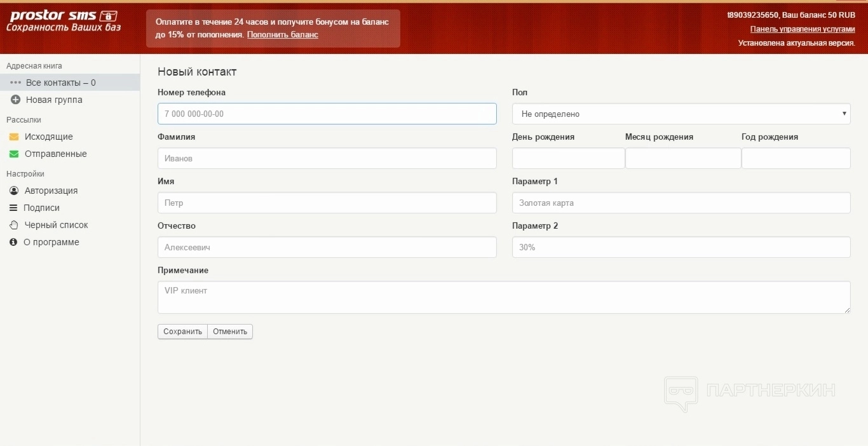Click the three-dots icon beside Все контакты
This screenshot has height=446, width=868.
coord(16,83)
